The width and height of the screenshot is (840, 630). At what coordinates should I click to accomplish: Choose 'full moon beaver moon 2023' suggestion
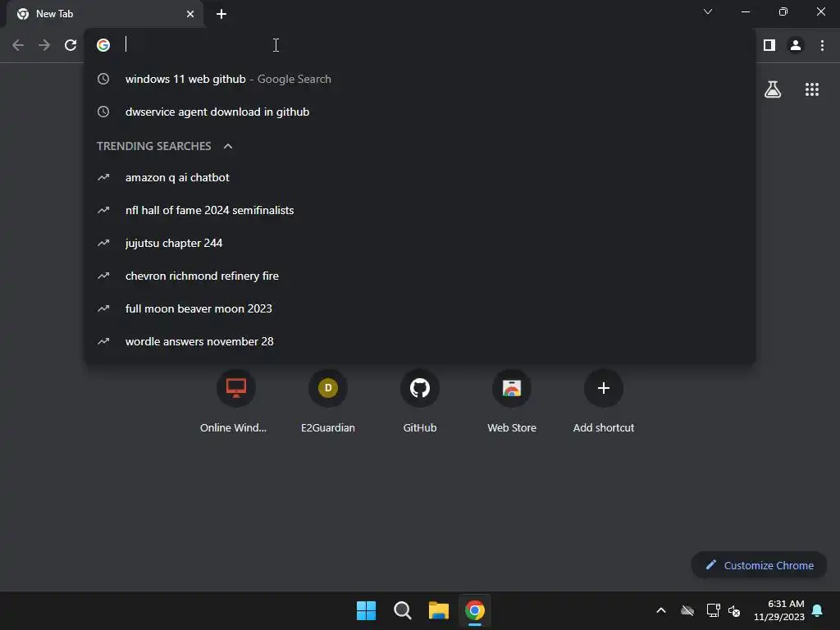click(419, 309)
